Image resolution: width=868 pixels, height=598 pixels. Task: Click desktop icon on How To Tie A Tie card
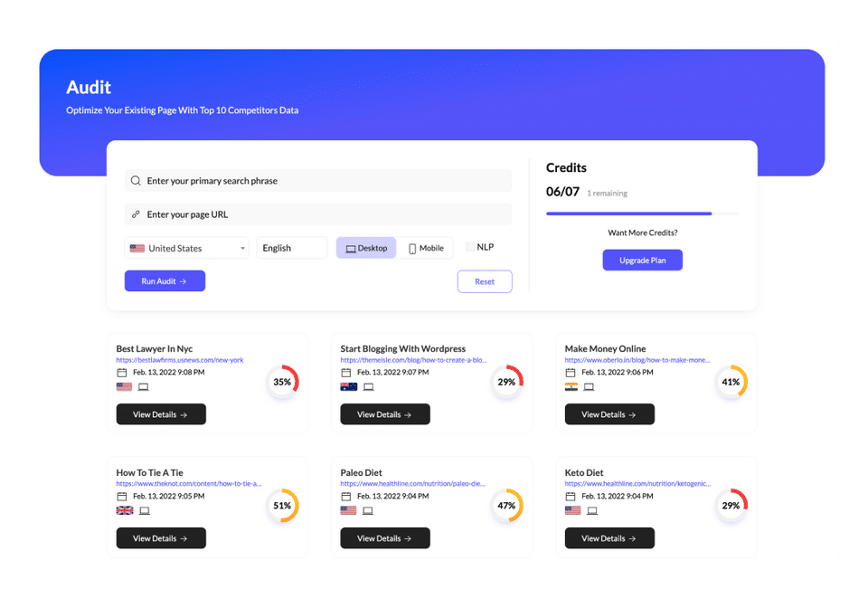pos(145,511)
